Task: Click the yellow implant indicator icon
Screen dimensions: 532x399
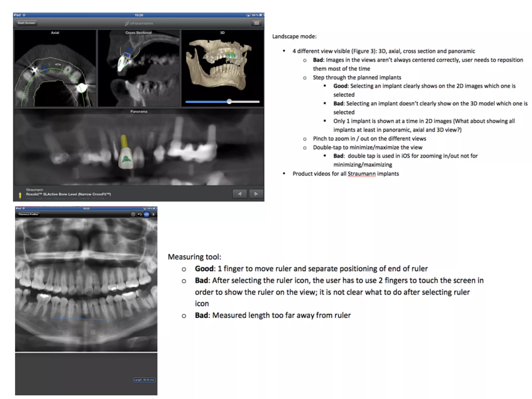Action: (x=20, y=195)
